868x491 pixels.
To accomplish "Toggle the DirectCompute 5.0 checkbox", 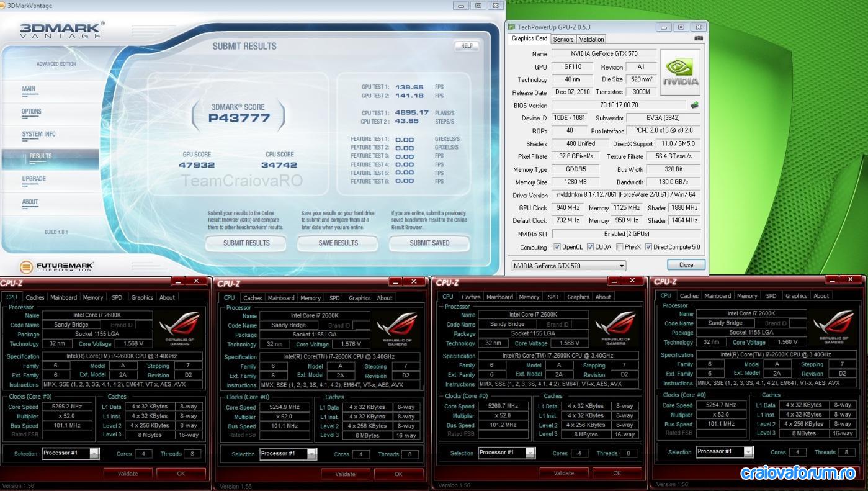I will (x=648, y=247).
